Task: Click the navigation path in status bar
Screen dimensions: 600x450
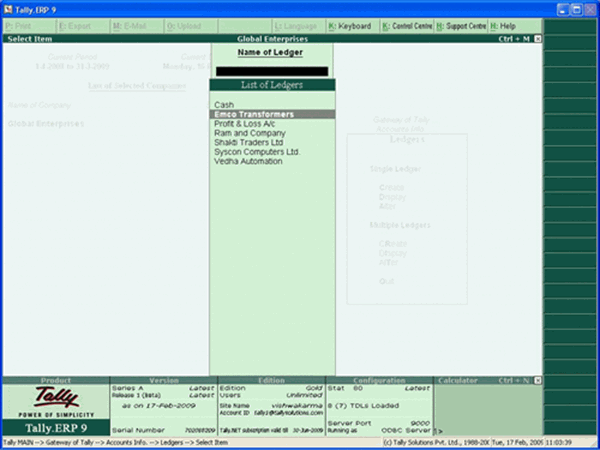Action: (115, 442)
